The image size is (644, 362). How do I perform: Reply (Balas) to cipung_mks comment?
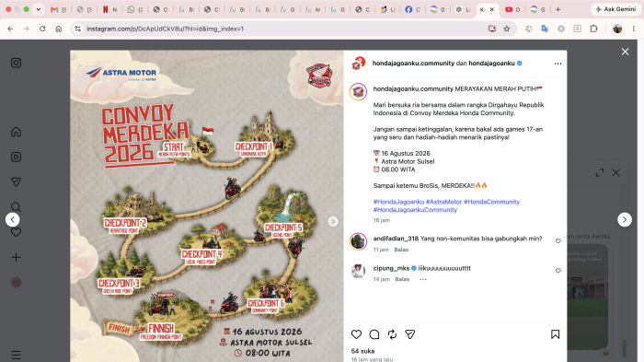(x=402, y=279)
